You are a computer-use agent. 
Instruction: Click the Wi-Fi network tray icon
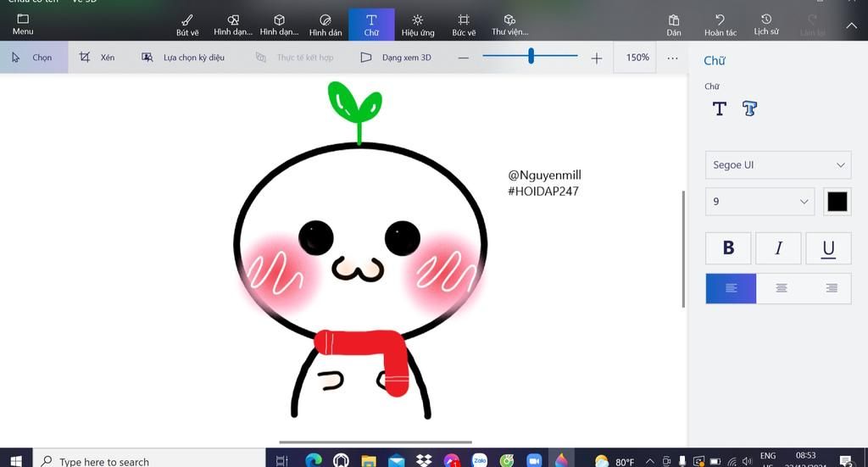732,461
